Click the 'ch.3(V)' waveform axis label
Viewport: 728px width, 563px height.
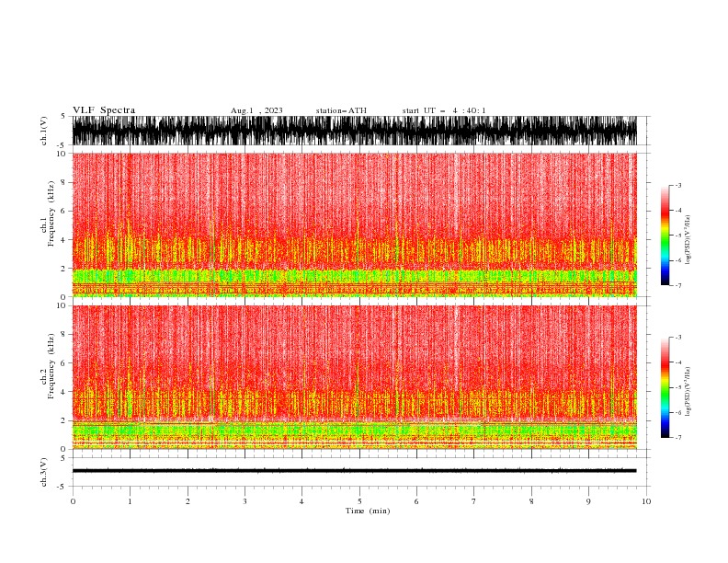[44, 472]
